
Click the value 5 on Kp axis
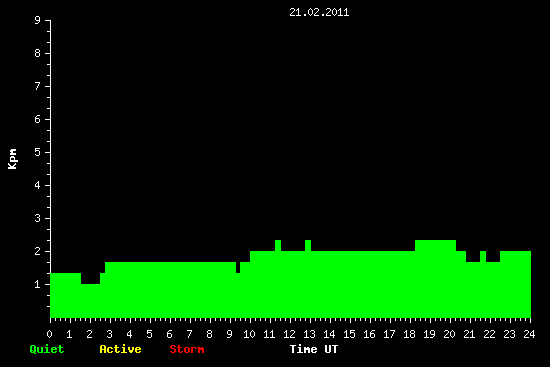(38, 152)
